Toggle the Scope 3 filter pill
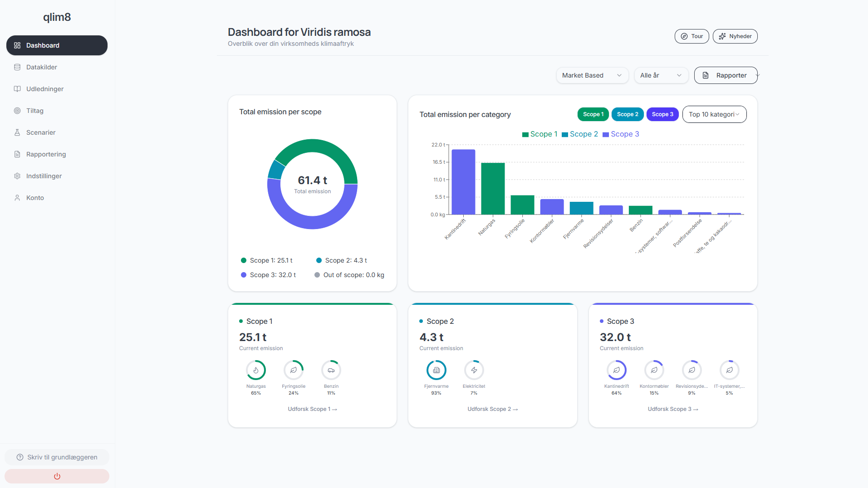 pyautogui.click(x=662, y=114)
